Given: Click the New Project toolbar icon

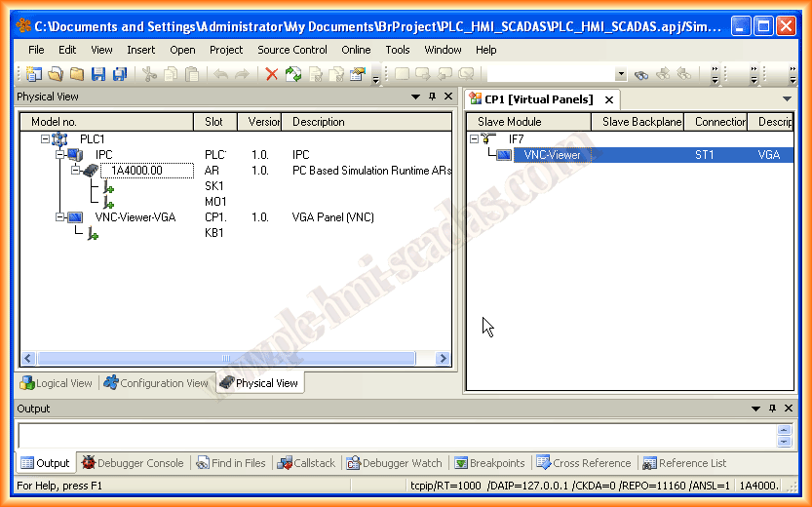Looking at the screenshot, I should coord(34,74).
